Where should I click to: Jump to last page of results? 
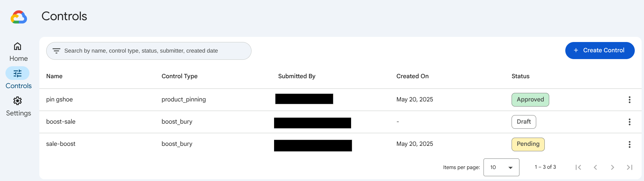(629, 167)
